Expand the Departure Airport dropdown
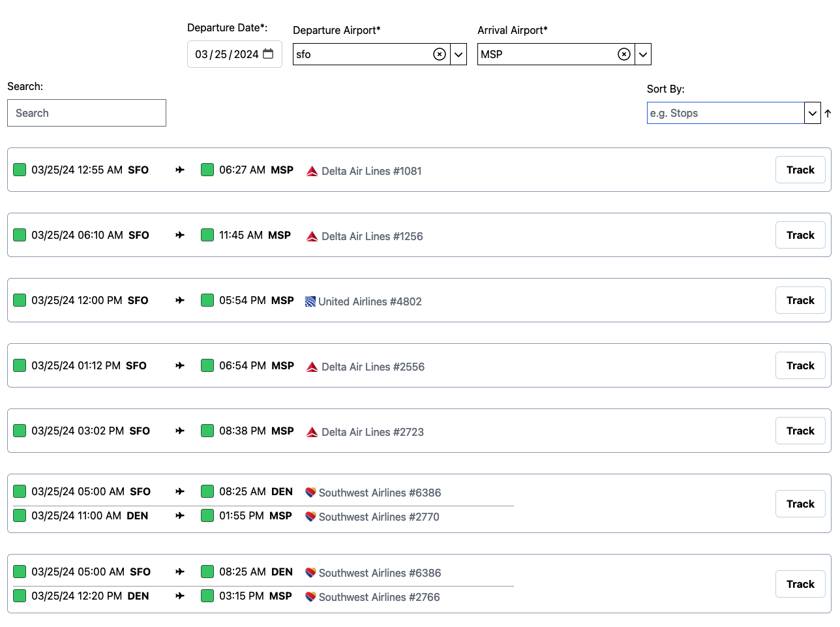The width and height of the screenshot is (840, 627). point(458,54)
